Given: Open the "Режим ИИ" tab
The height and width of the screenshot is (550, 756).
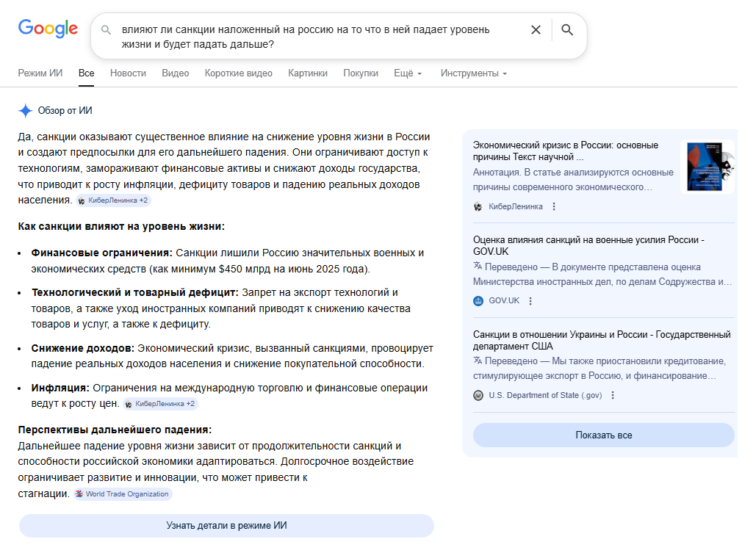Looking at the screenshot, I should (40, 73).
